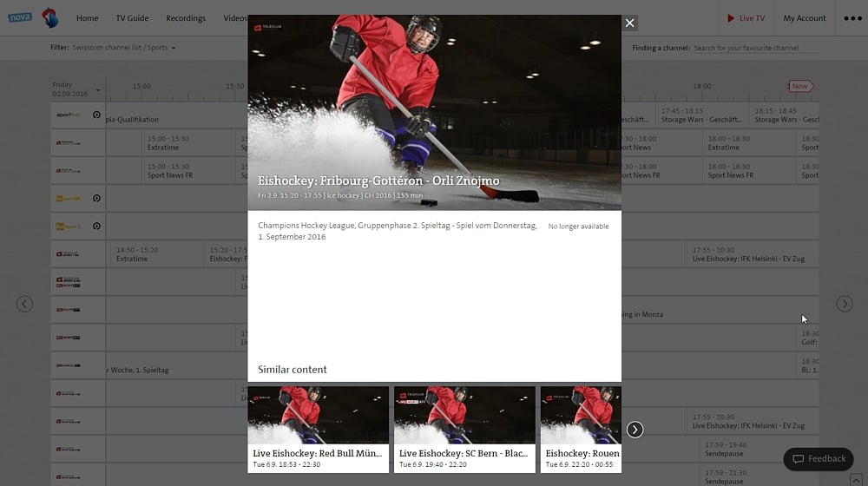Open 18:00 - 18:30 Extratime program
868x486 pixels.
(749, 143)
